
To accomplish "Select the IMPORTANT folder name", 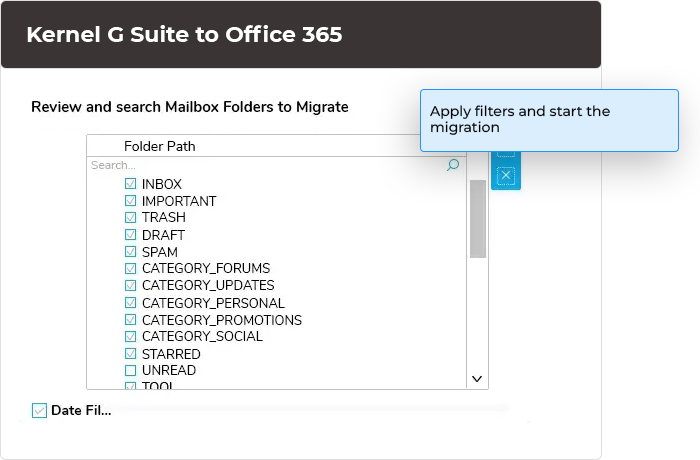I will click(x=179, y=201).
